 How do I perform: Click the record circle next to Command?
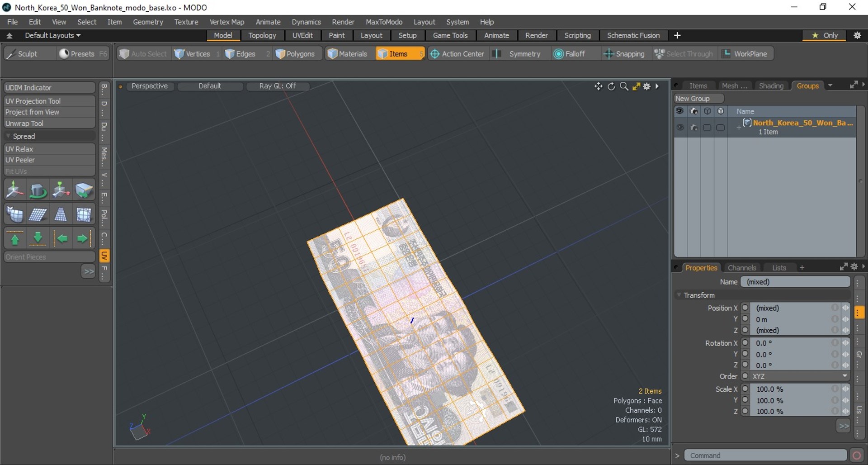pyautogui.click(x=856, y=456)
